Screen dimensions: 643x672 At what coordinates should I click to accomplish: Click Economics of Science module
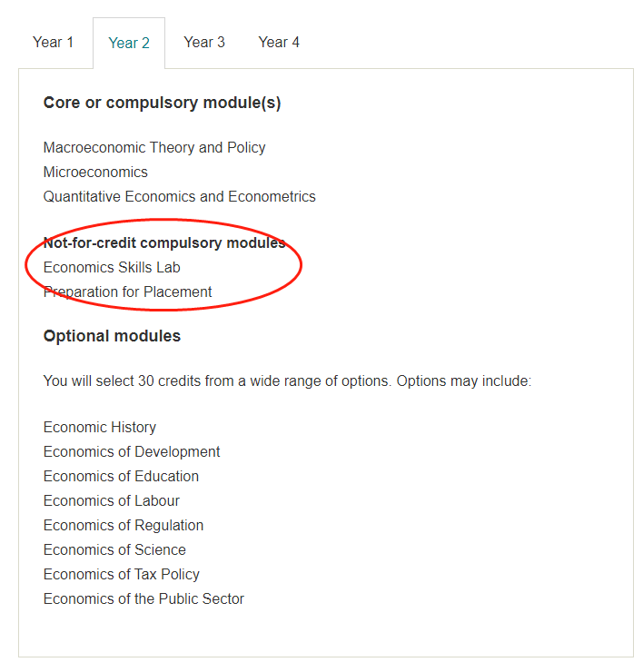coord(114,549)
